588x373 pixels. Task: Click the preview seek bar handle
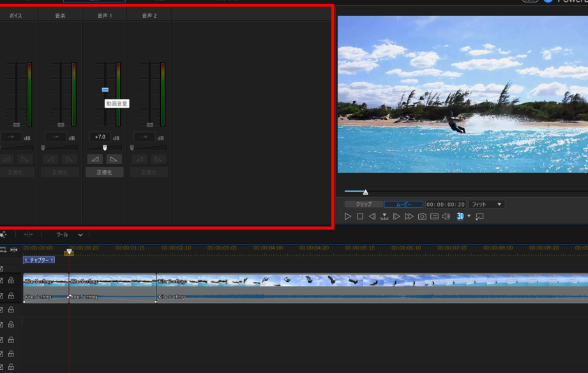(x=365, y=193)
